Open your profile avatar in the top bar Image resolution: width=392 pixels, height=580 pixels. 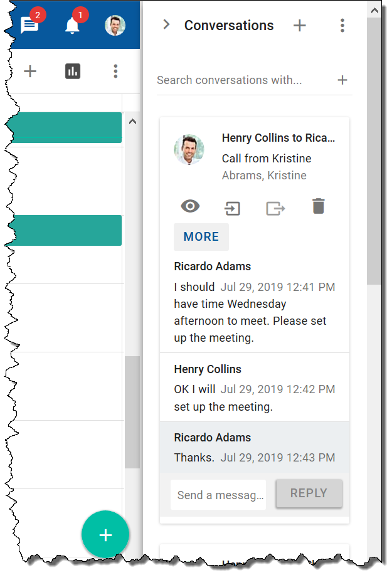click(x=115, y=25)
